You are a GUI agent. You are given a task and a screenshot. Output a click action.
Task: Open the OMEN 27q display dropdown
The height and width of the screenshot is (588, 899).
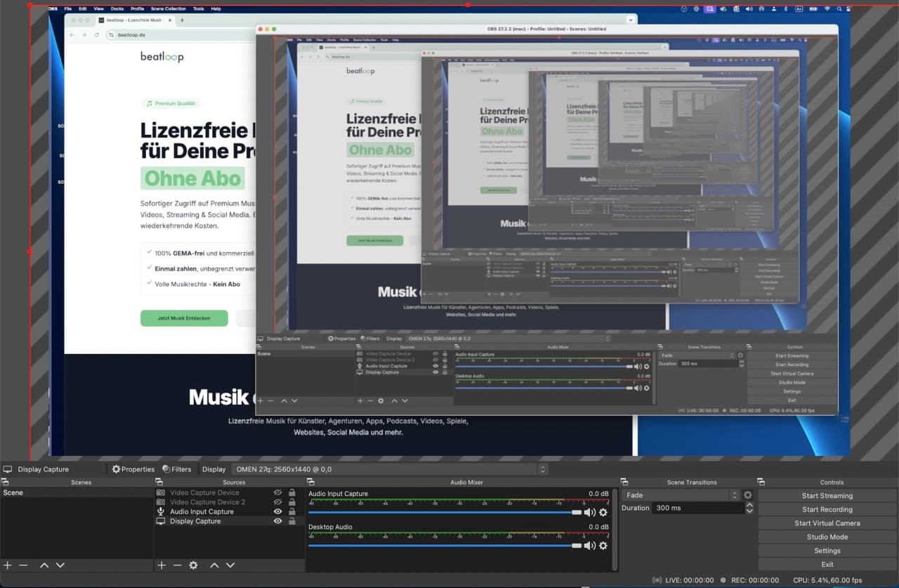click(390, 469)
